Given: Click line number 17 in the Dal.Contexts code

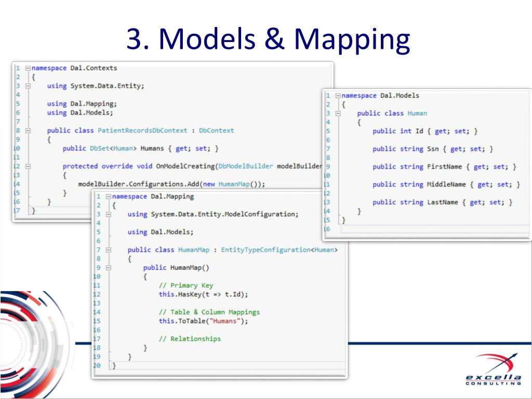Looking at the screenshot, I should click(16, 211).
